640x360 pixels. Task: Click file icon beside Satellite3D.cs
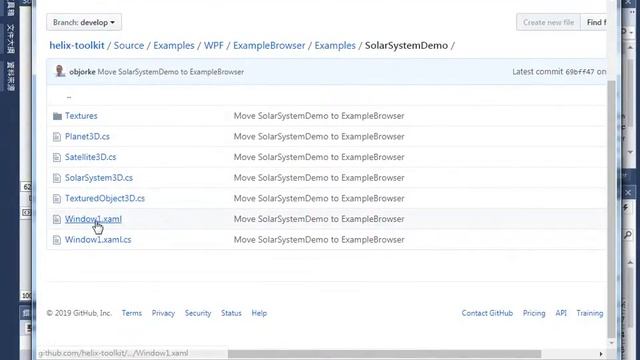pyautogui.click(x=57, y=157)
